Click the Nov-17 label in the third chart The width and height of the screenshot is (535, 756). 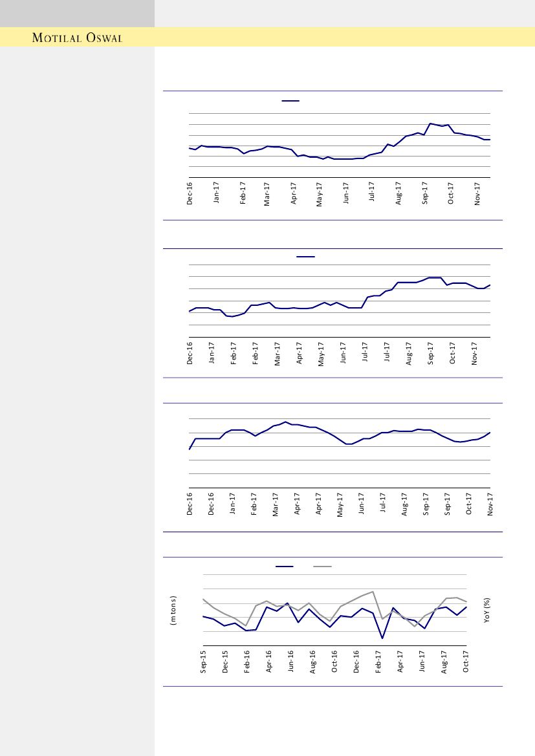(490, 504)
